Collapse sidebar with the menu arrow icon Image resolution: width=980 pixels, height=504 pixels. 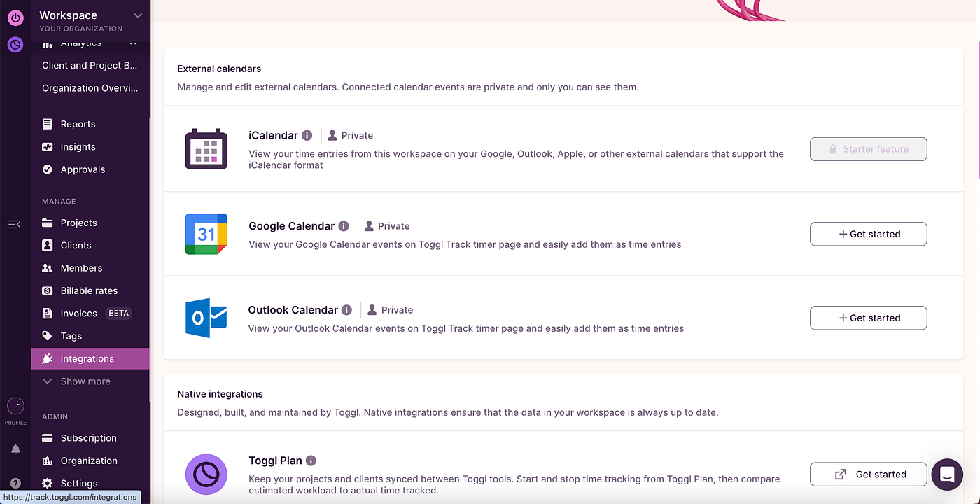tap(14, 224)
